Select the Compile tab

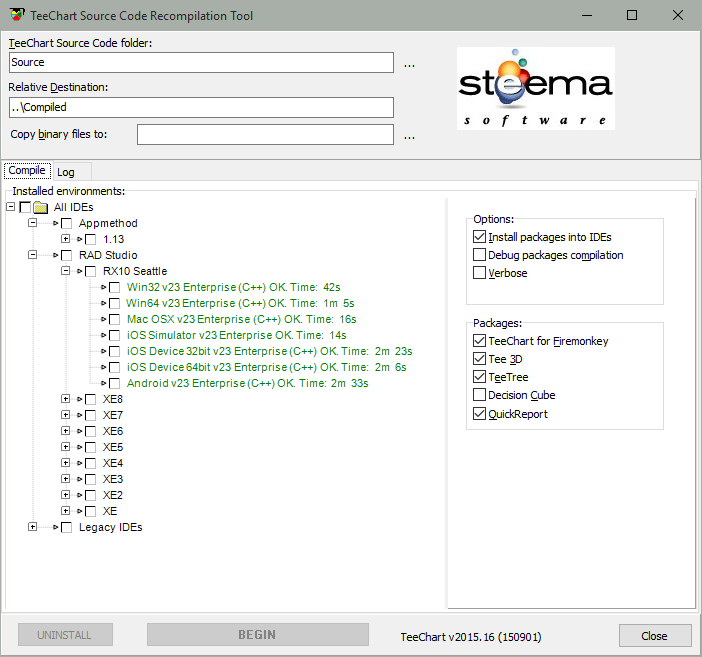point(27,171)
